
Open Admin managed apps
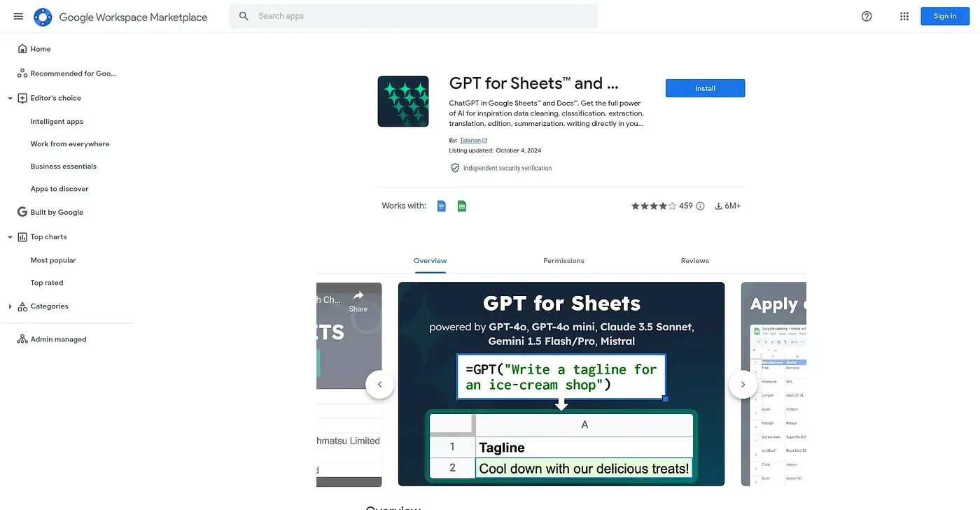click(58, 339)
